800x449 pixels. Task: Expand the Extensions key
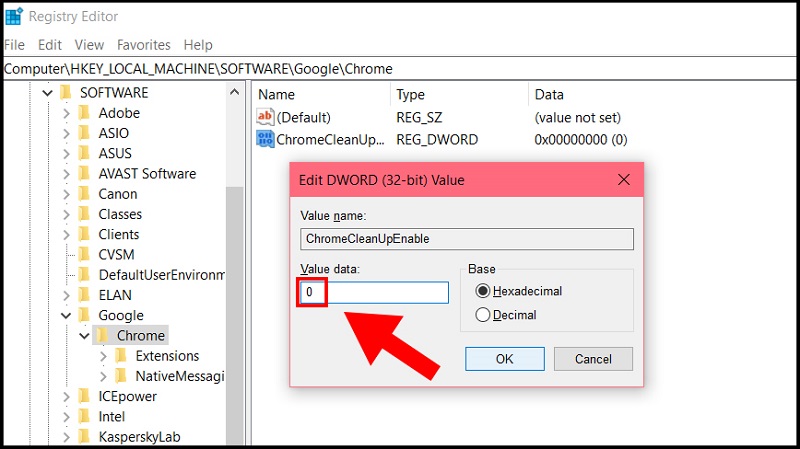(x=103, y=356)
